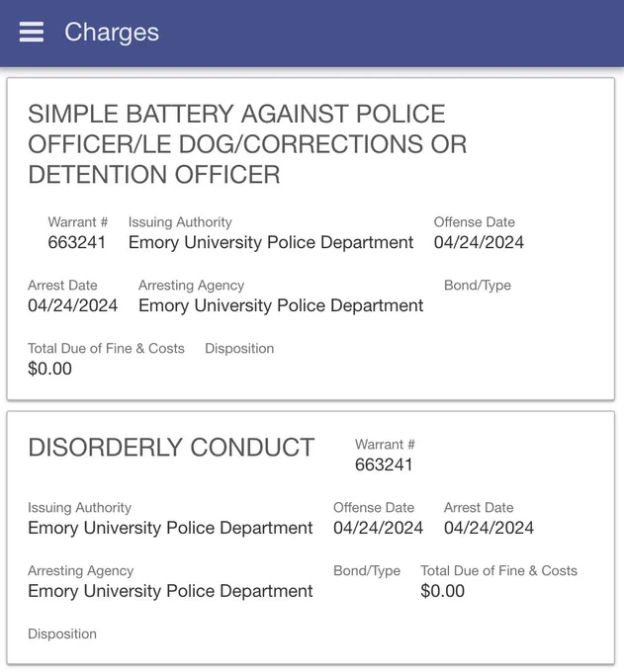Screen dimensions: 624x672
Task: Click first card's Arrest Date value
Action: click(72, 305)
